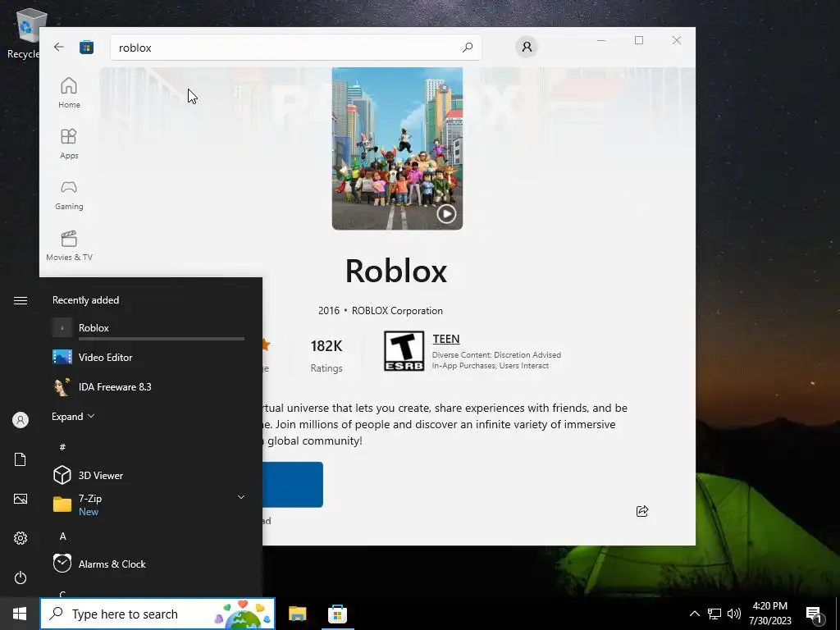Viewport: 840px width, 630px height.
Task: Share Roblox with the share icon
Action: [x=641, y=511]
